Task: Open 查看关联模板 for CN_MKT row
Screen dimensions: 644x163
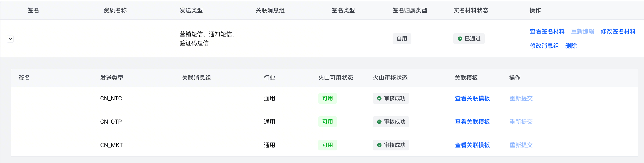Action: (472, 145)
